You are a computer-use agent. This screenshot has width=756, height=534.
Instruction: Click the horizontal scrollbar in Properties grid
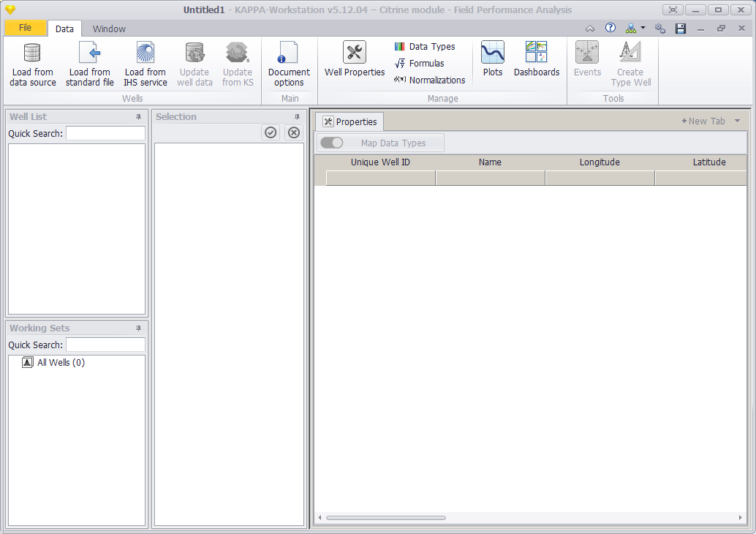point(386,518)
